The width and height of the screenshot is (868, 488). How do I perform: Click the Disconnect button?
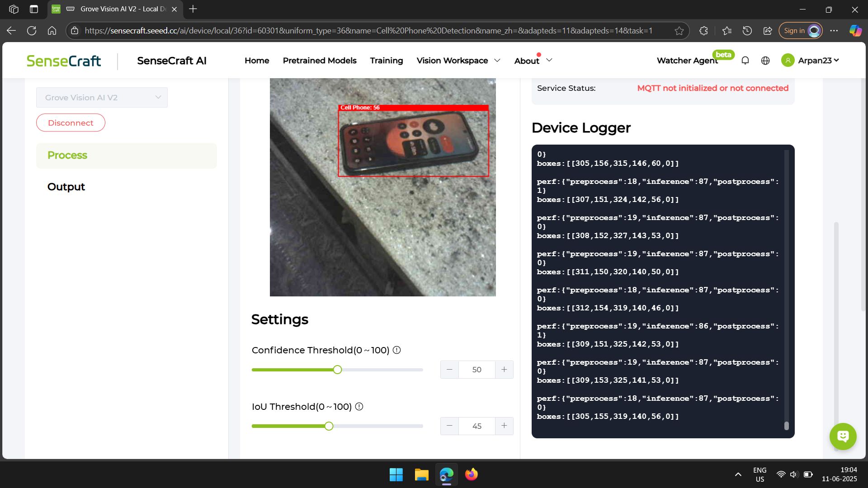tap(71, 123)
